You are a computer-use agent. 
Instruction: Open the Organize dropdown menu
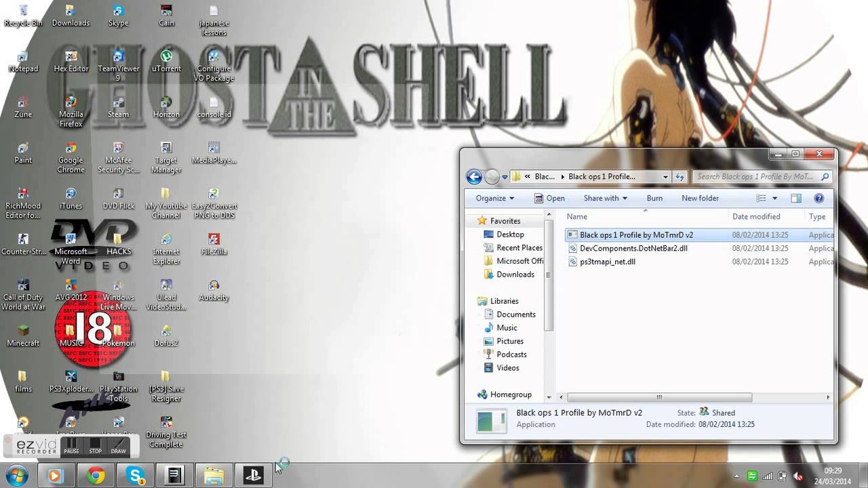[495, 198]
